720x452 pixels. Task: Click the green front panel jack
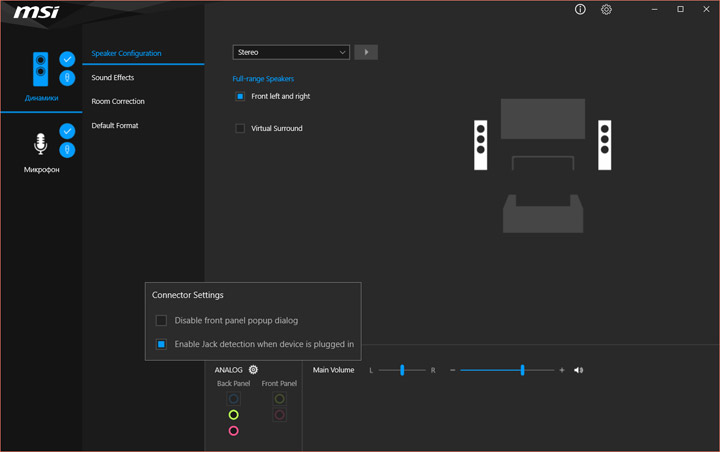point(279,399)
